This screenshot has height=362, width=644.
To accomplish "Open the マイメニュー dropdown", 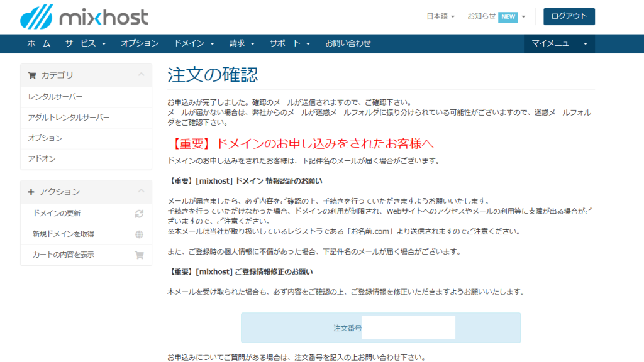I will coord(559,43).
